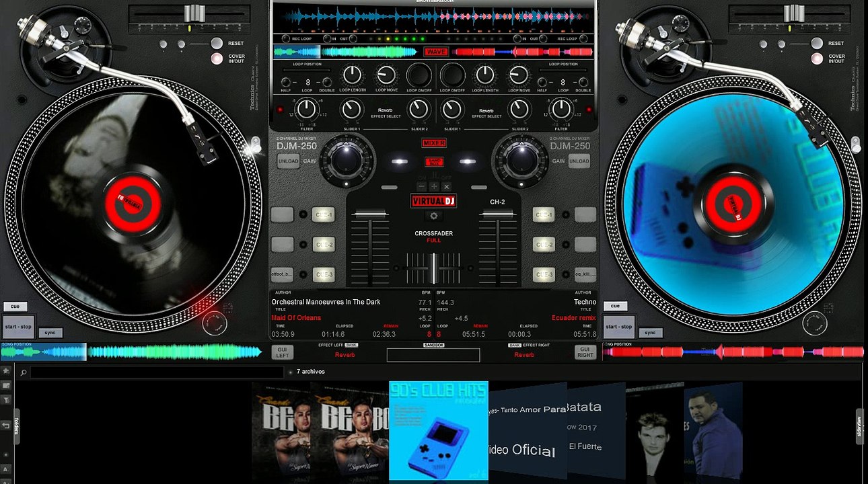Screen dimensions: 868x484
Task: Click the A font icon in sidebar
Action: tap(6, 469)
